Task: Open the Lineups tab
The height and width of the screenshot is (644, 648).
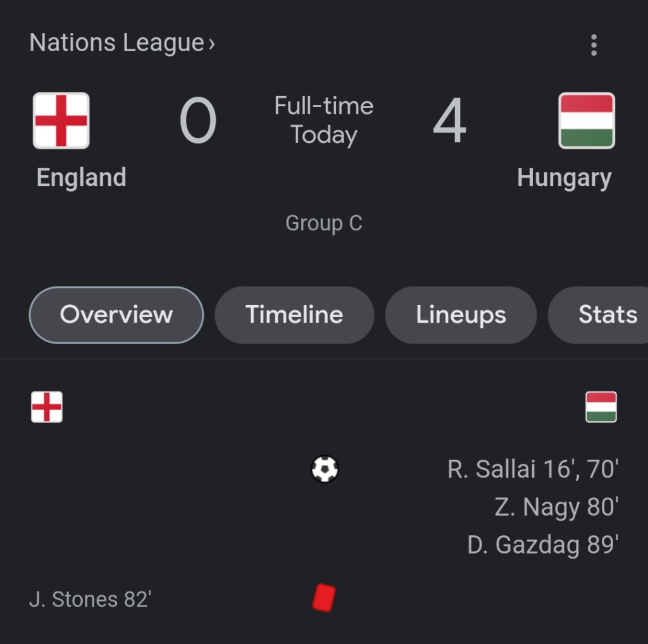Action: 461,315
